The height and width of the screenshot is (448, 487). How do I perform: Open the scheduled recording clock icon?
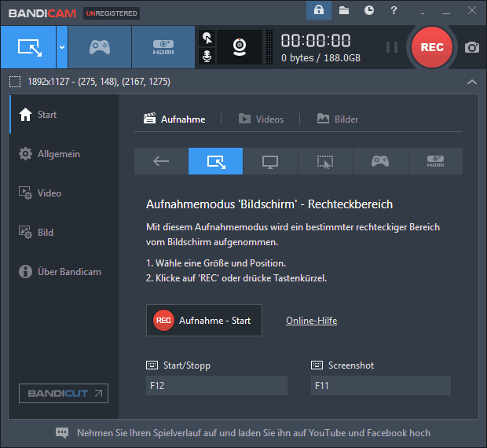(369, 10)
